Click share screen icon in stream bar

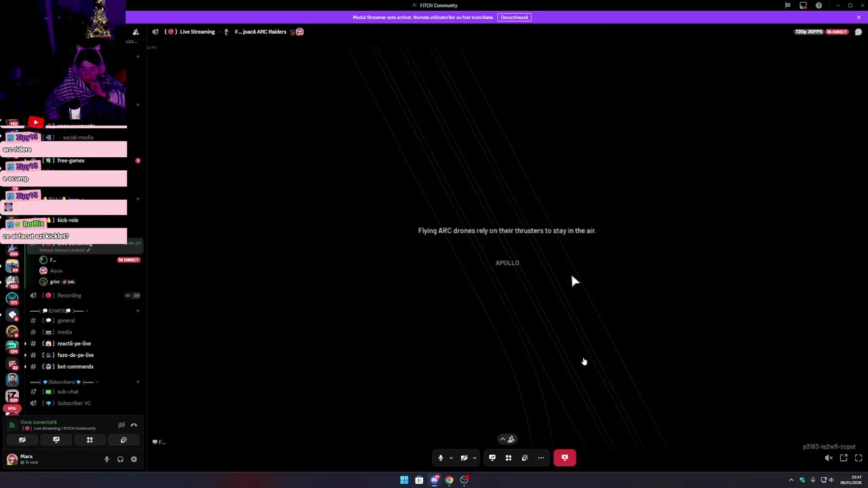[492, 458]
